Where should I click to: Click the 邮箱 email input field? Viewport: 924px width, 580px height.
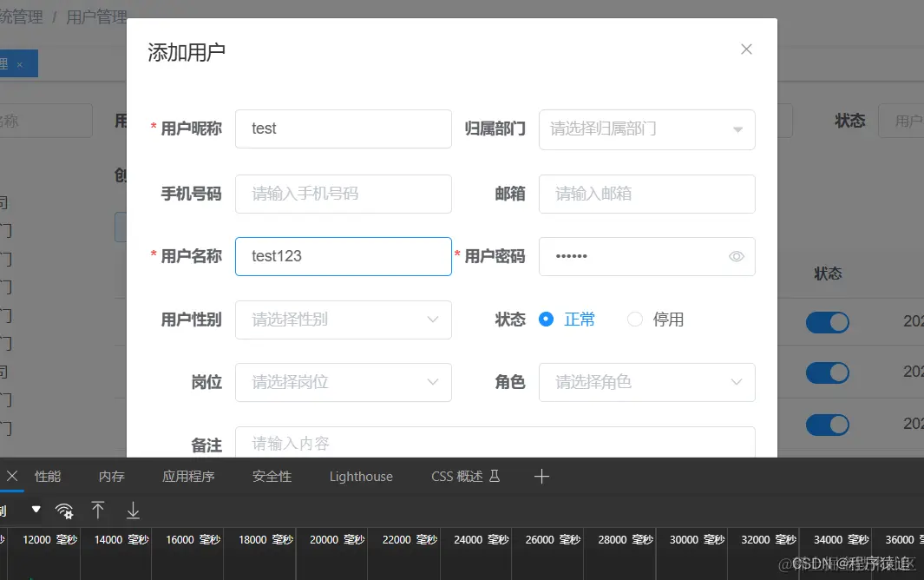[x=646, y=194]
